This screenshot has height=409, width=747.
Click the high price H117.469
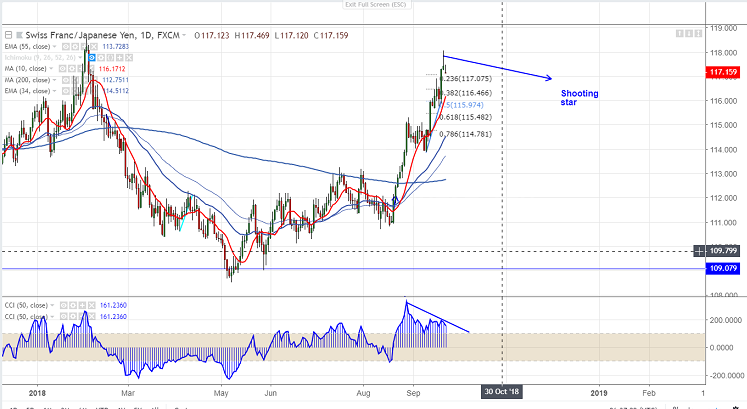252,36
